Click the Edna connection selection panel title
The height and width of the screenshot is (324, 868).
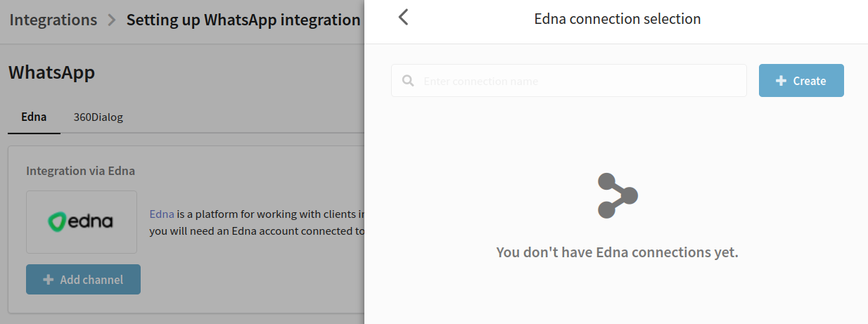click(618, 19)
